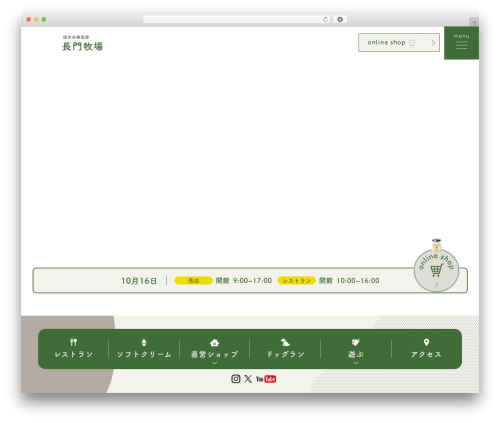Click the small arrow in round online shop badge

point(436,284)
